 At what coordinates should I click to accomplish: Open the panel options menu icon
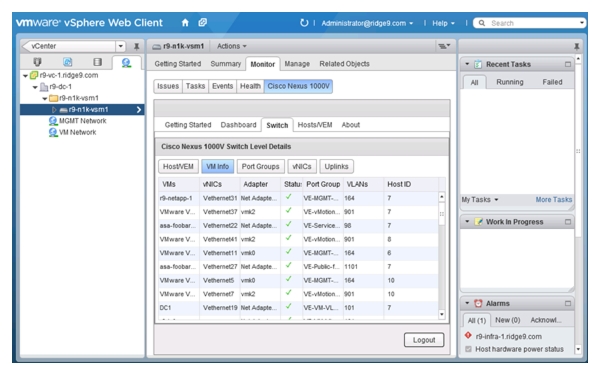[444, 46]
